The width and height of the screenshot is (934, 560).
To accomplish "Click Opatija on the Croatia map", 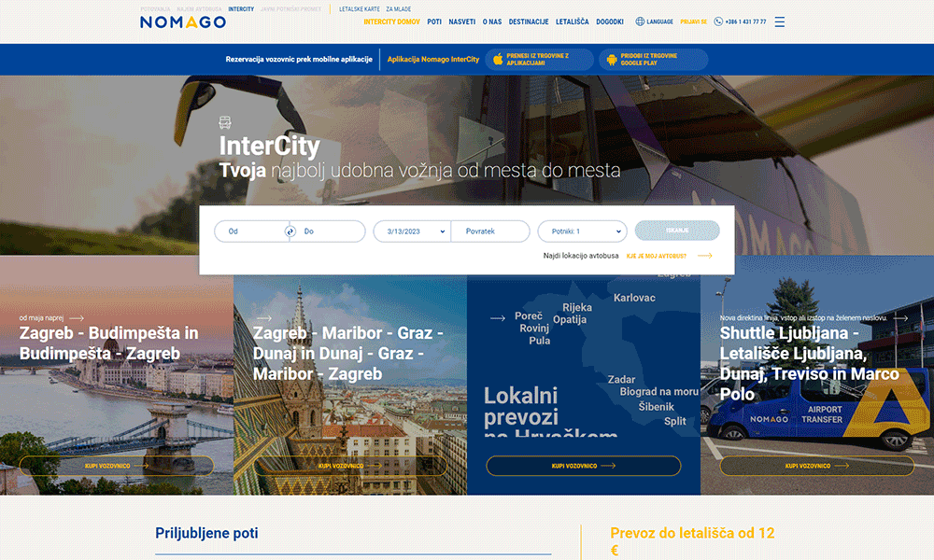I will click(x=570, y=320).
